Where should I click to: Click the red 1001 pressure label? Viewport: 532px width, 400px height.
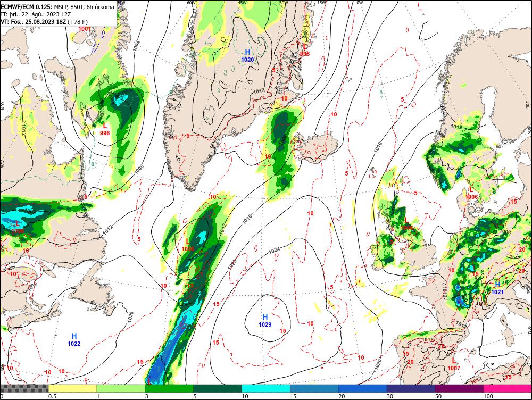tap(85, 29)
